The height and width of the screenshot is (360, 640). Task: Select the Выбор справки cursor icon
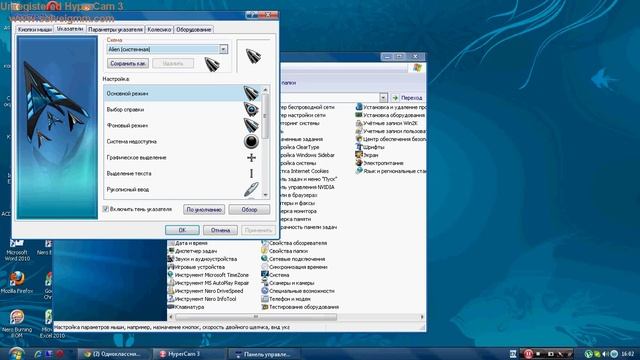251,109
